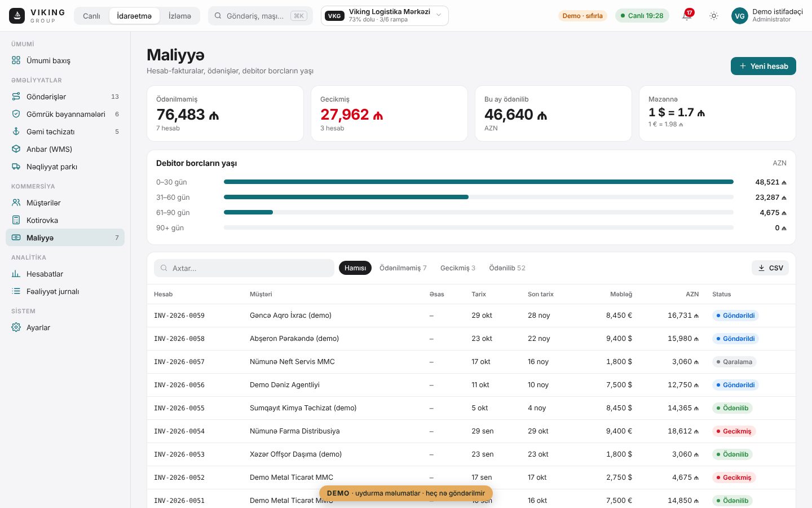Filter by Ödənilməmiş invoices
The width and height of the screenshot is (812, 508).
pos(403,268)
